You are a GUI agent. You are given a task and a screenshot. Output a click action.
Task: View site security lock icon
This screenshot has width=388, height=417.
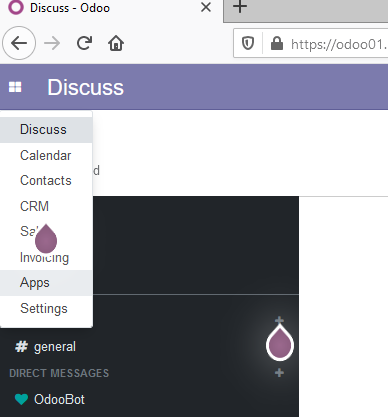click(277, 43)
